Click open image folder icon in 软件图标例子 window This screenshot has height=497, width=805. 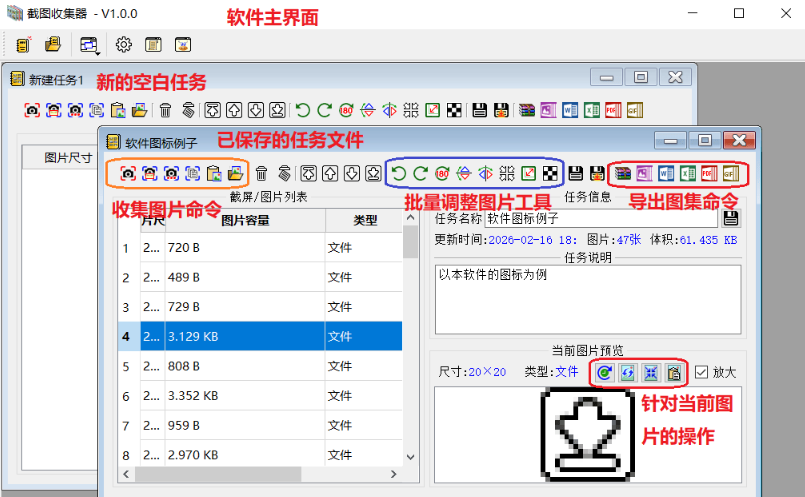tap(236, 174)
